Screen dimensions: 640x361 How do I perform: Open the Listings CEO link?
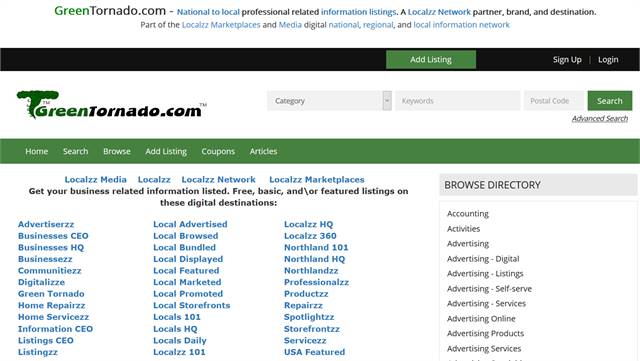(46, 341)
